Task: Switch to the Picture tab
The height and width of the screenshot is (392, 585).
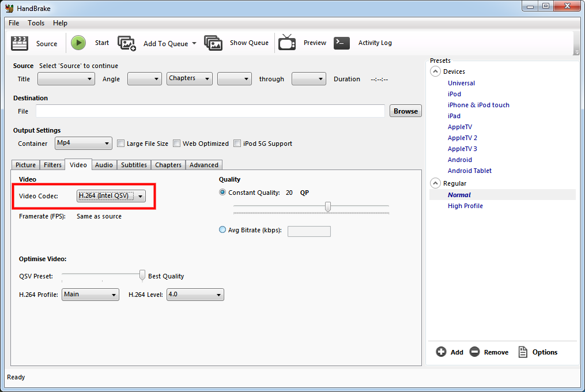Action: click(x=25, y=165)
